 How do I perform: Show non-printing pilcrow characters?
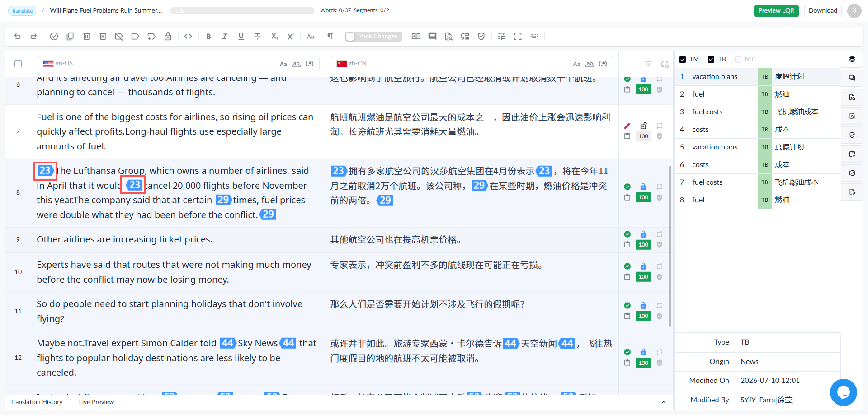pos(330,37)
